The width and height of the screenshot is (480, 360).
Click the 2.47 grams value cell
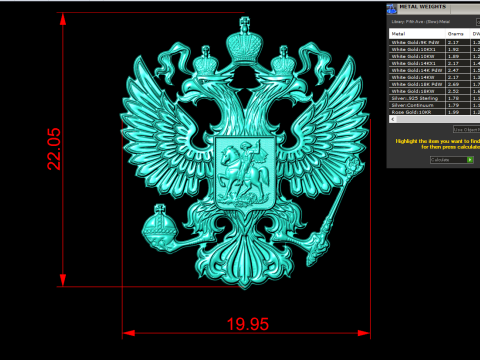coord(458,70)
